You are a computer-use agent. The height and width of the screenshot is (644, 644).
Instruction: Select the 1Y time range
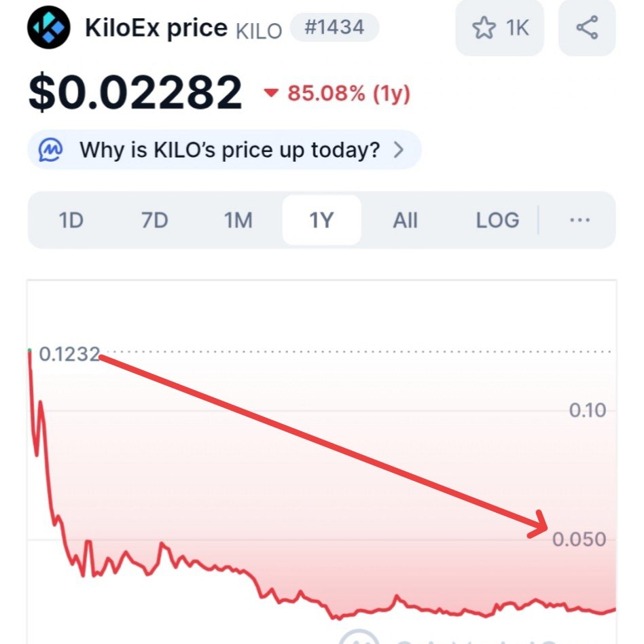(x=321, y=220)
